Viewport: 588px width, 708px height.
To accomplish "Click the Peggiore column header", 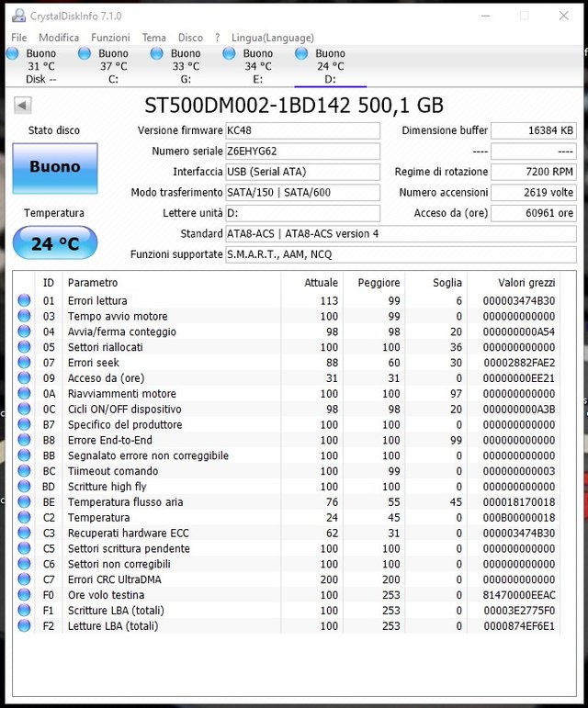I will (x=374, y=283).
